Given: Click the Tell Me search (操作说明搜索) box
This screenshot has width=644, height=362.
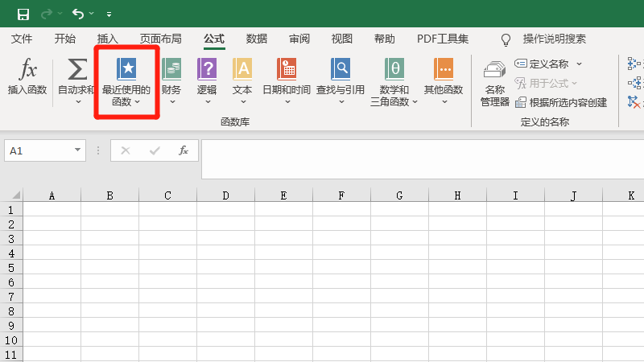Looking at the screenshot, I should pyautogui.click(x=554, y=39).
